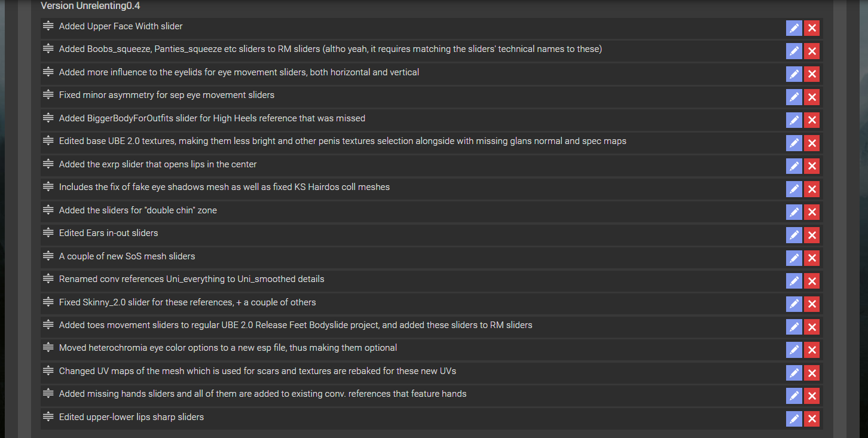Edit the 'Fixed minor asymmetry' changelog entry
This screenshot has width=868, height=438.
click(793, 97)
